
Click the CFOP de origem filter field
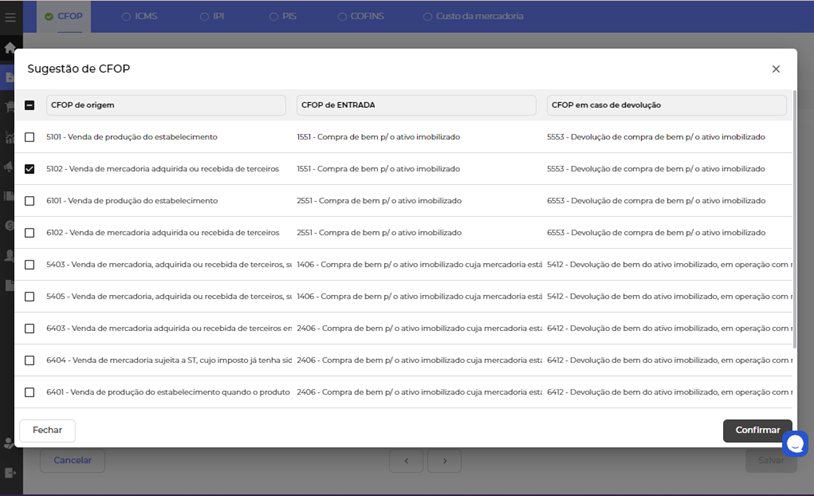(x=166, y=105)
